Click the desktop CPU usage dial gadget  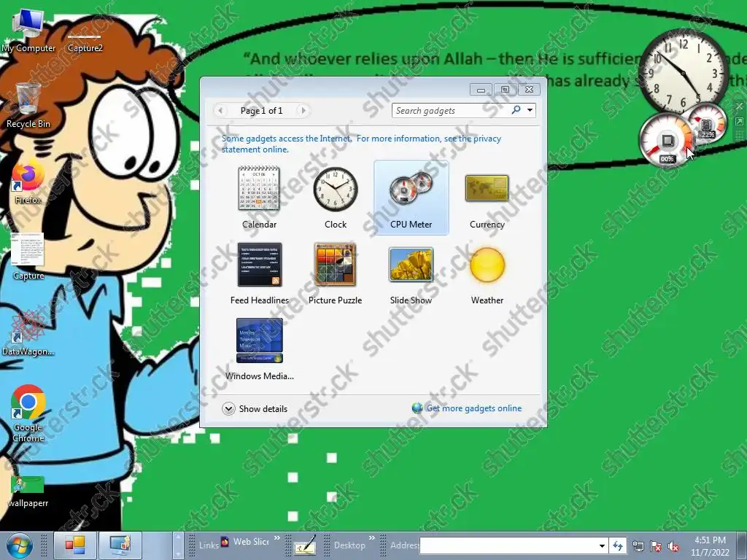point(666,141)
